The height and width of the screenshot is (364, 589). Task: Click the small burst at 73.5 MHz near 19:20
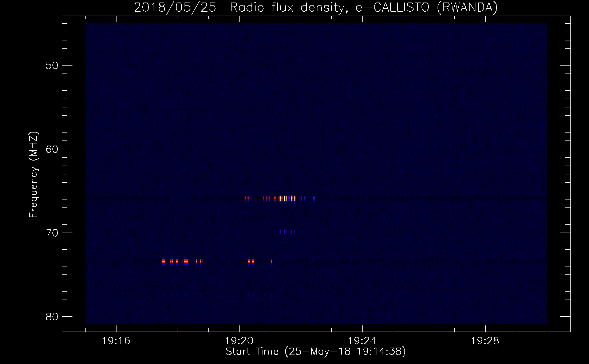[x=251, y=262]
